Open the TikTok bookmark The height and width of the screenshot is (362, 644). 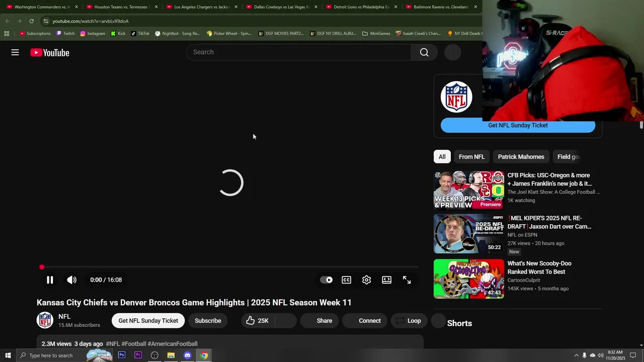coord(140,34)
